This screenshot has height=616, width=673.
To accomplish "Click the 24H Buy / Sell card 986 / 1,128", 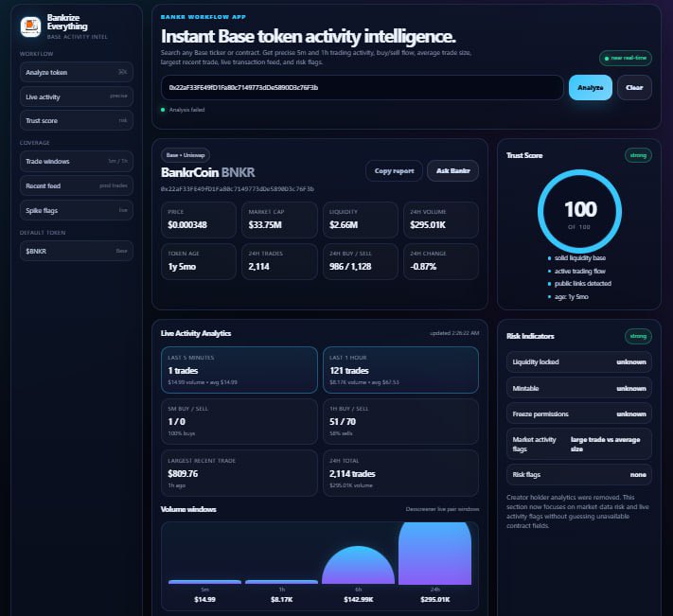I will tap(360, 261).
